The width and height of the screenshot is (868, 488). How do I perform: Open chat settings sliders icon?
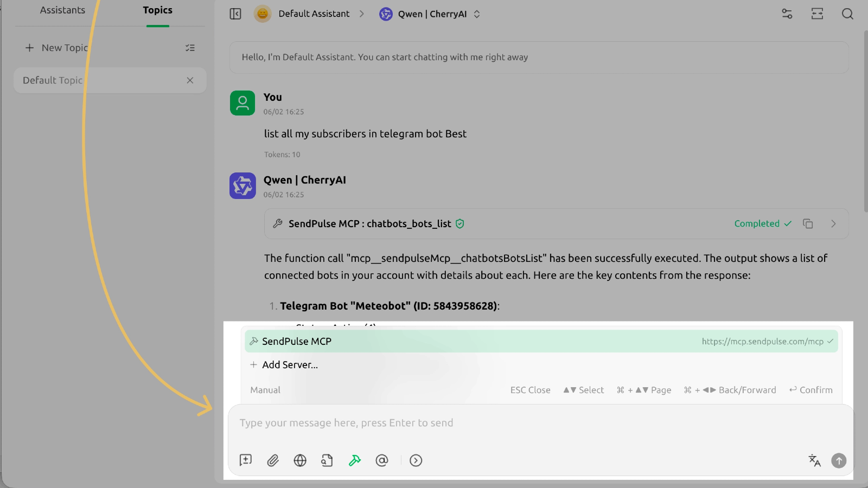coord(787,14)
